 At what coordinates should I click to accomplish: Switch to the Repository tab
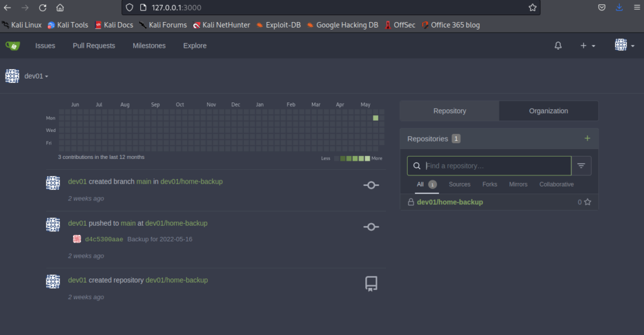[449, 111]
